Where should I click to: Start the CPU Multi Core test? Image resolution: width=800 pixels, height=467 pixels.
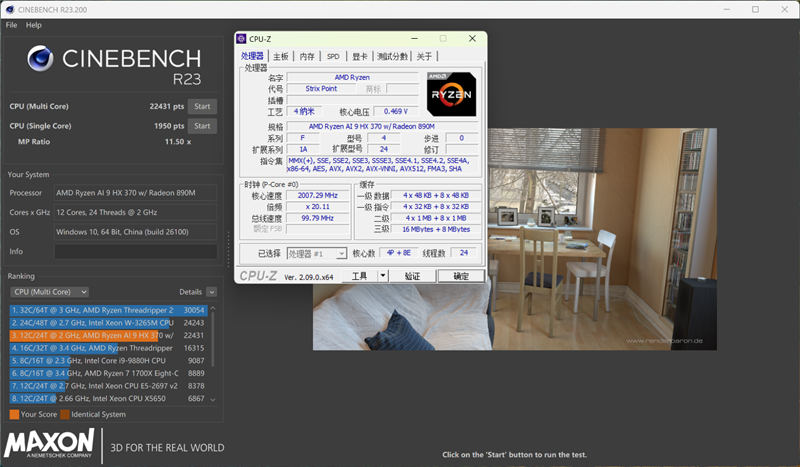(202, 107)
